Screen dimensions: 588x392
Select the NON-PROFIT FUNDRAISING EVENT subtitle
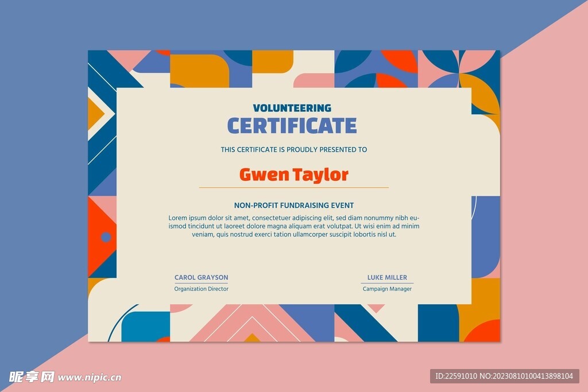coord(293,205)
